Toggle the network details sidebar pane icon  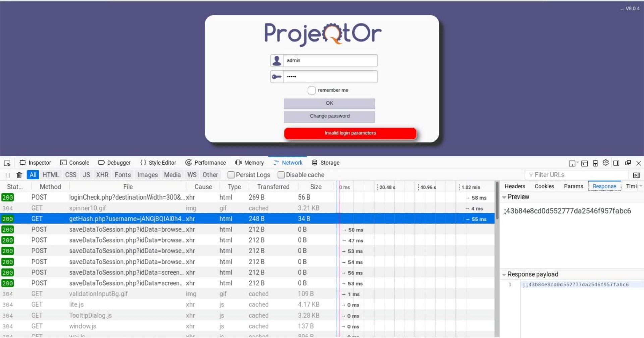(636, 175)
